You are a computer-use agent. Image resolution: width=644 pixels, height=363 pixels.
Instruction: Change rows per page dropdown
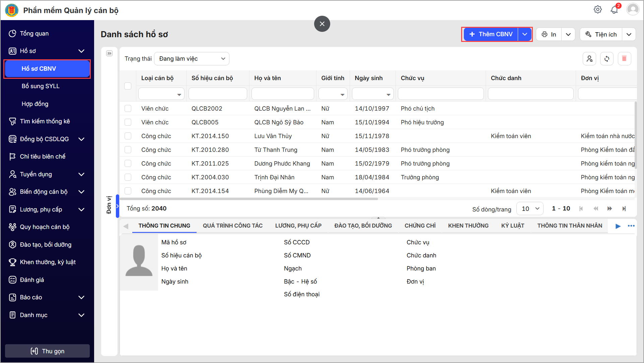pyautogui.click(x=530, y=209)
